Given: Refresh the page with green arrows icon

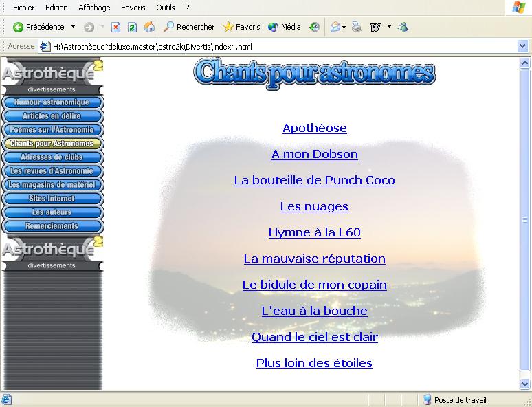Looking at the screenshot, I should click(x=132, y=27).
